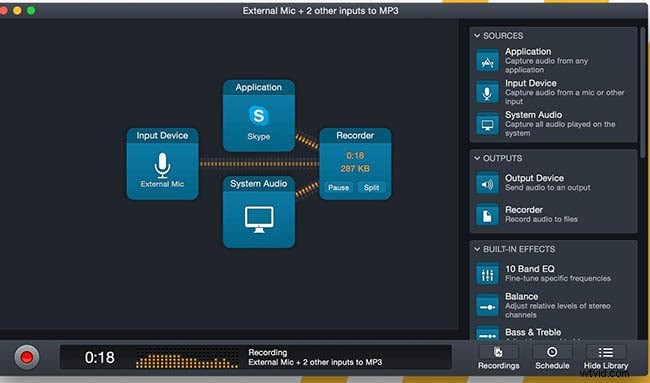Viewport: 650px width, 383px height.
Task: Click the 0:18 timer in Recorder block
Action: pyautogui.click(x=355, y=155)
